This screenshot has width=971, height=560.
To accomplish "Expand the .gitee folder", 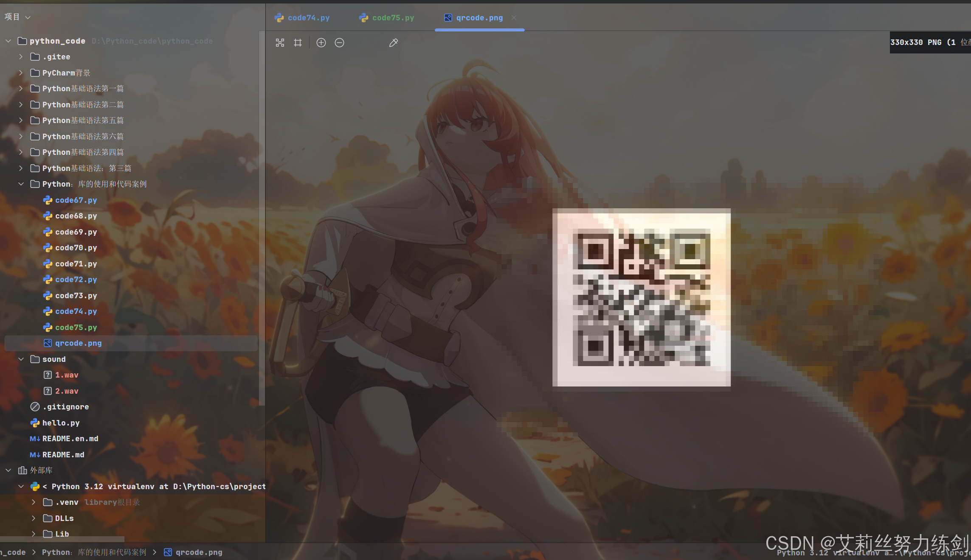I will 21,57.
